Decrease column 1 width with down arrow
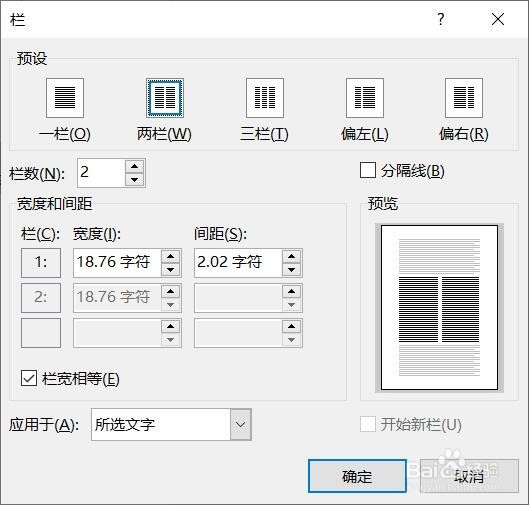 pyautogui.click(x=171, y=270)
